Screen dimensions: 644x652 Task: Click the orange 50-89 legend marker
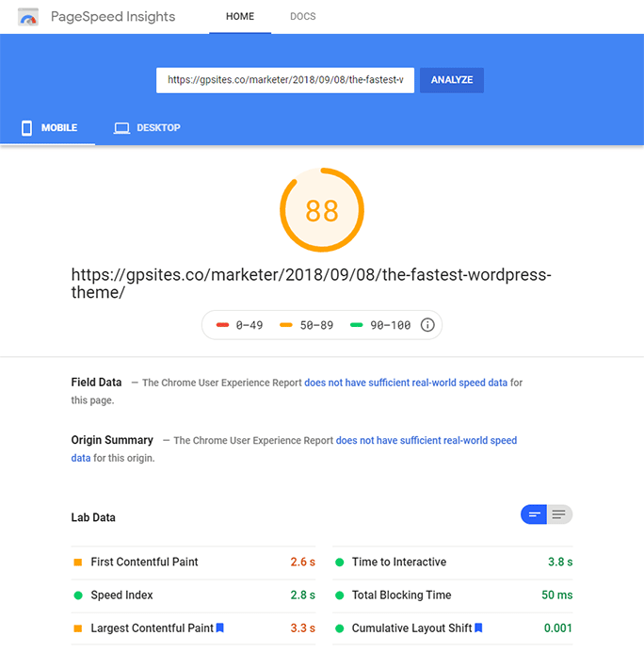[x=286, y=325]
